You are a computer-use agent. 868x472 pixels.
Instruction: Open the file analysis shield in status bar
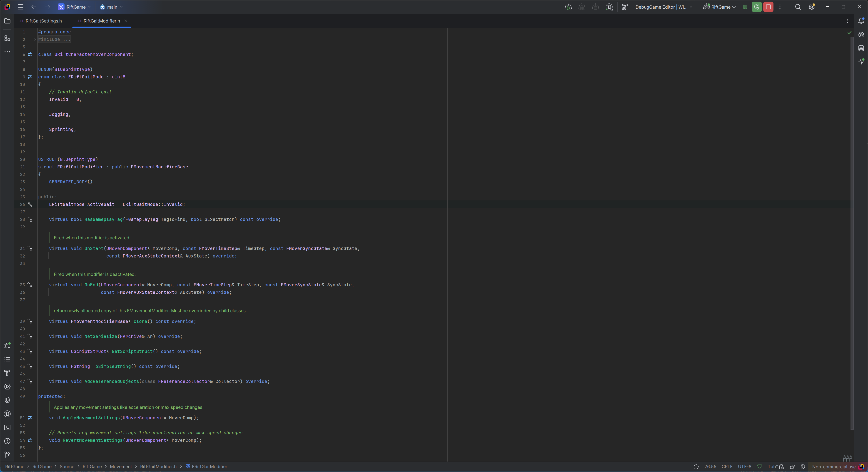click(x=803, y=467)
